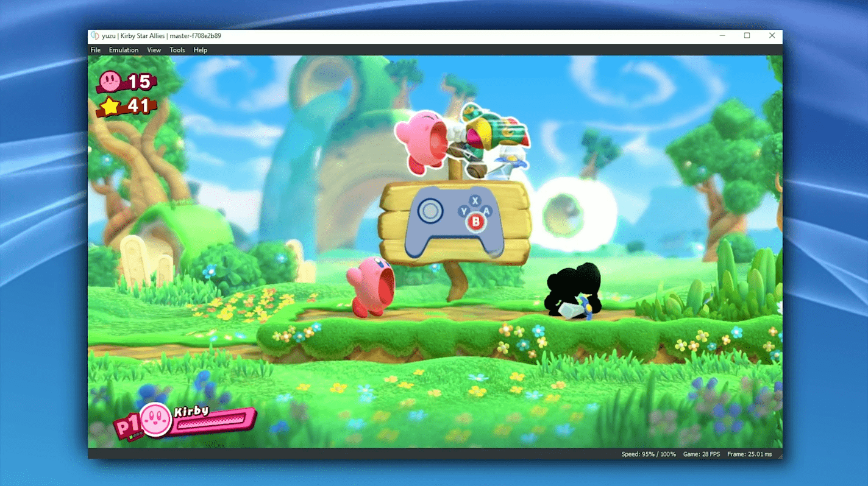Click the X button on the controller sign

point(475,200)
